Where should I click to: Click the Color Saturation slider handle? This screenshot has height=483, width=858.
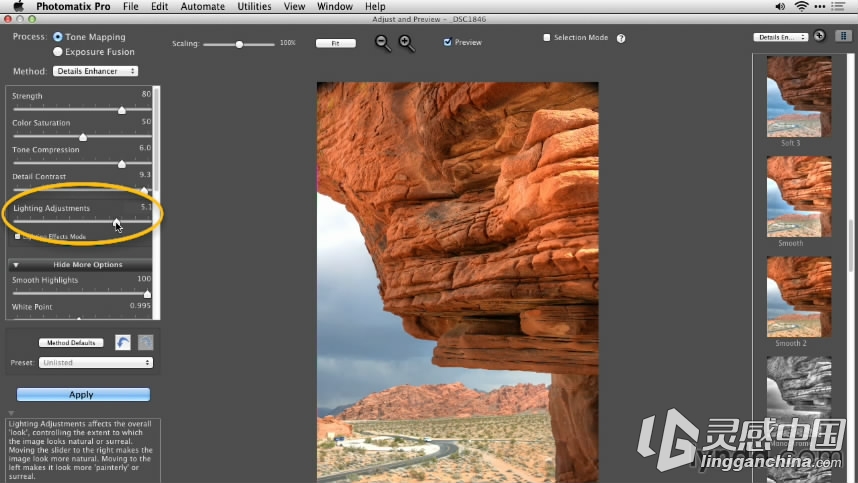83,137
